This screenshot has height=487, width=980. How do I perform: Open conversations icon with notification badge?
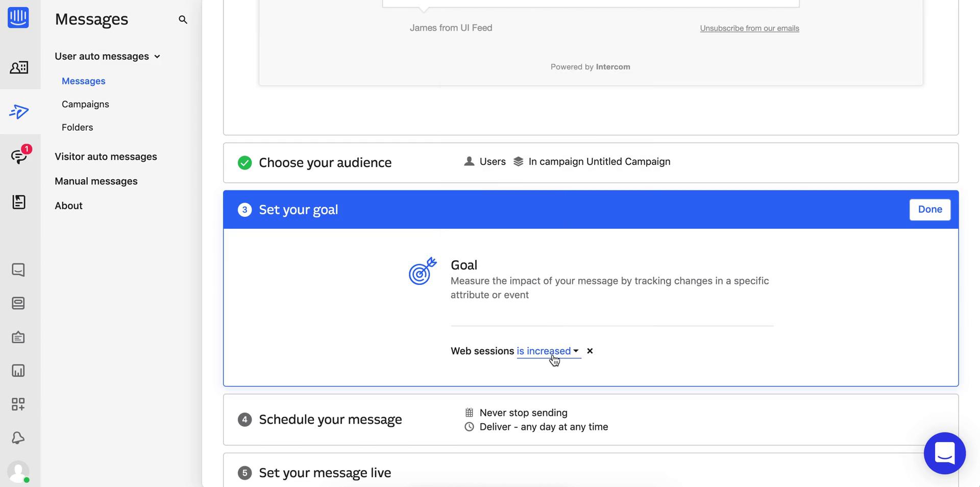[19, 156]
